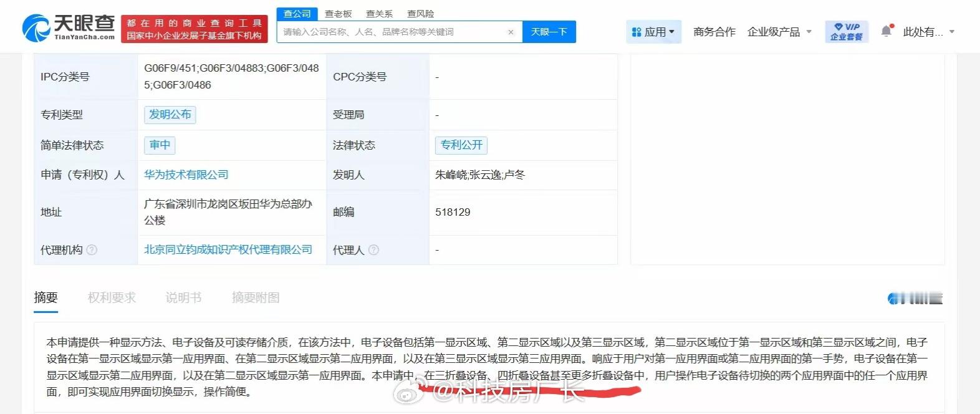Select address text 广东省深圳市龙岗区坂田华为总部办公楼
This screenshot has width=980, height=414.
228,212
